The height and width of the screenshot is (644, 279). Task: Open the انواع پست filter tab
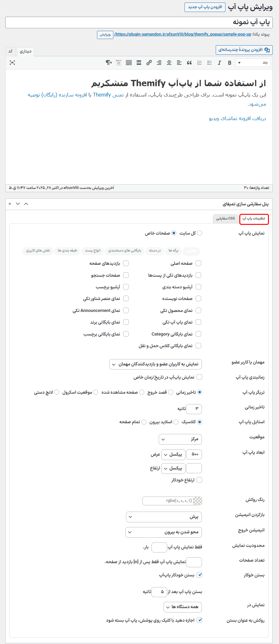93,251
